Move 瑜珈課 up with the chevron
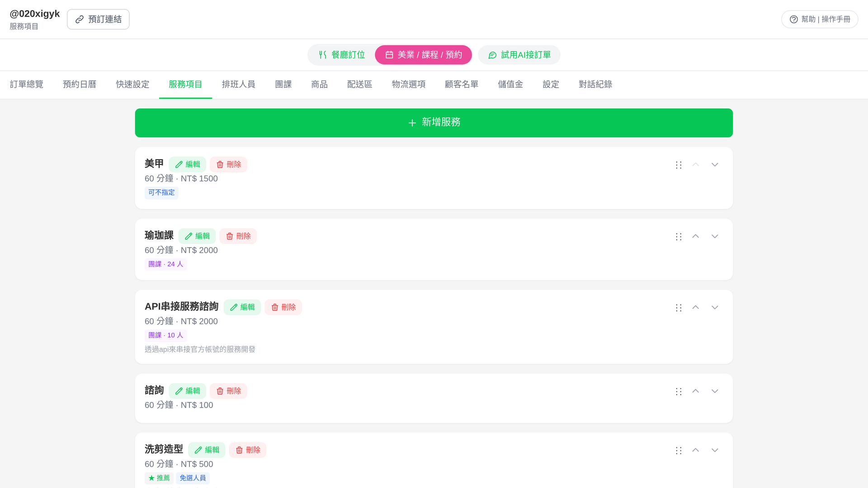Image resolution: width=868 pixels, height=488 pixels. click(696, 237)
